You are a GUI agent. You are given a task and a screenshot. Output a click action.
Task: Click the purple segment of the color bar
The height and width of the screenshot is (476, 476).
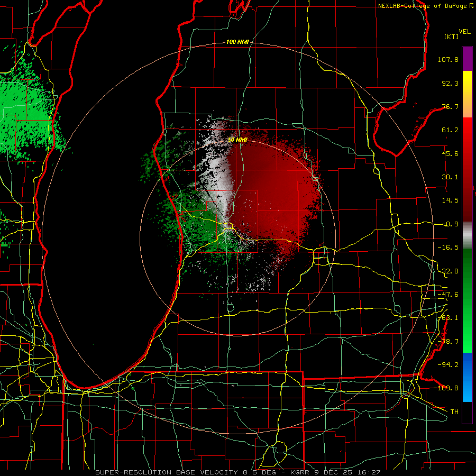[x=467, y=59]
